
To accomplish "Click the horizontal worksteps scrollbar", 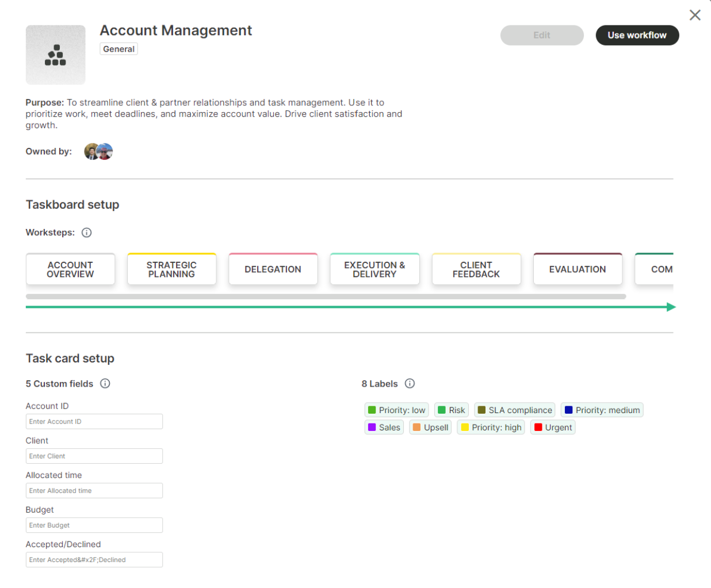I will point(326,297).
